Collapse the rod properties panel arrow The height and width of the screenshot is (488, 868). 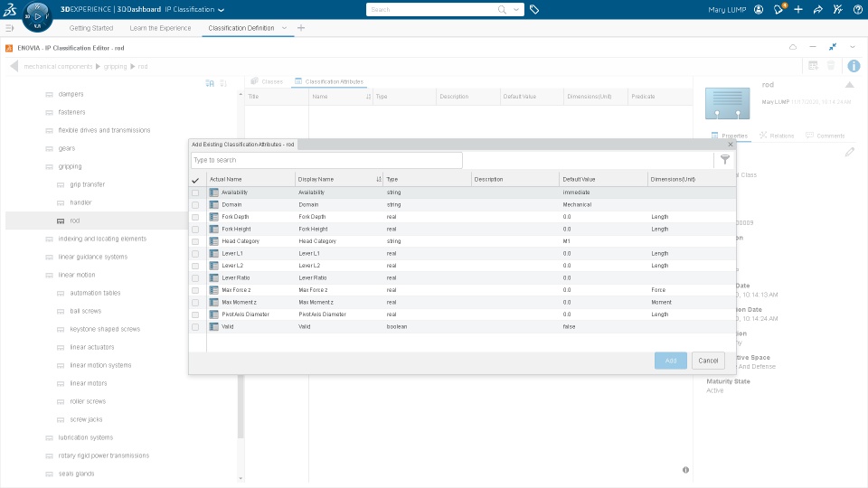[x=849, y=85]
